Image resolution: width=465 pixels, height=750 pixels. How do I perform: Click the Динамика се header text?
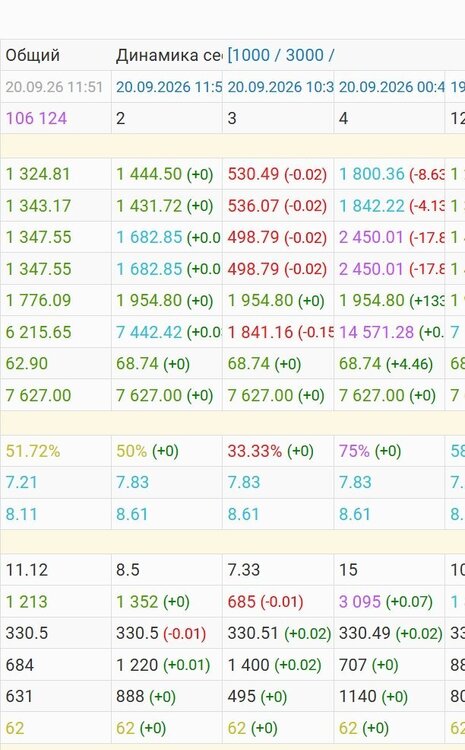click(168, 55)
